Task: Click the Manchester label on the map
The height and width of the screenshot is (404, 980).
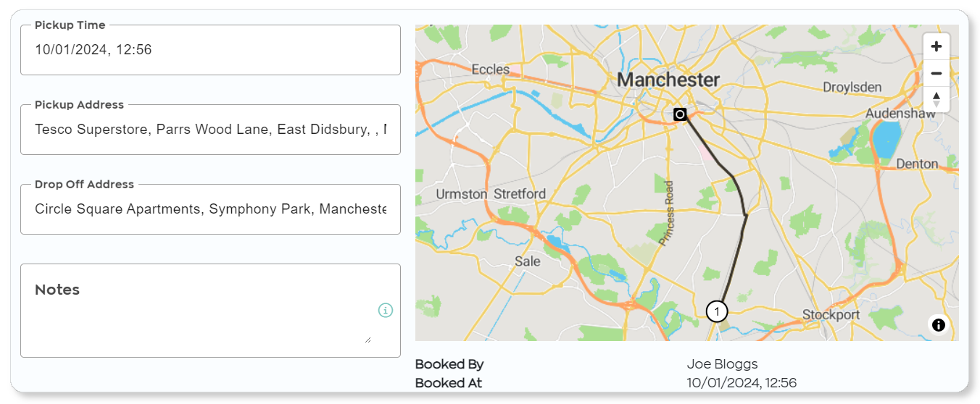Action: tap(668, 80)
